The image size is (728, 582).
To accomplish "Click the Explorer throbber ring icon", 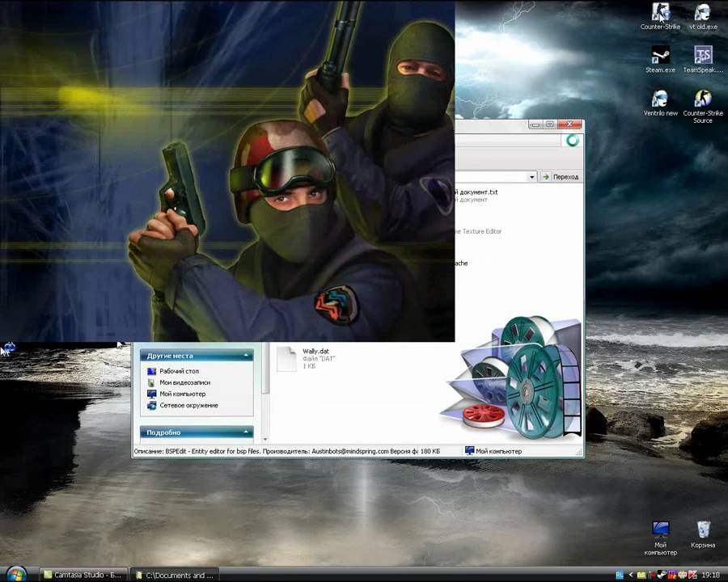I will pos(573,140).
